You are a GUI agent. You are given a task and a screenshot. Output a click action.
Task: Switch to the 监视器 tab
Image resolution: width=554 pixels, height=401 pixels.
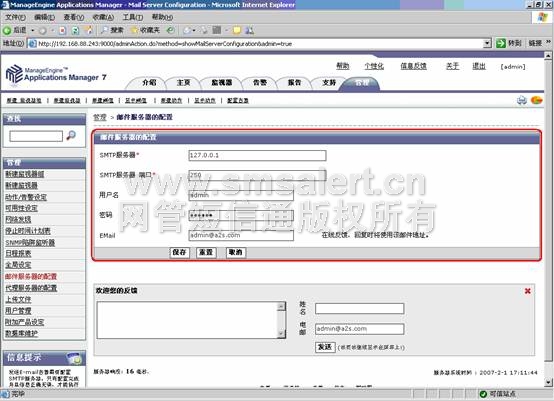pos(222,83)
